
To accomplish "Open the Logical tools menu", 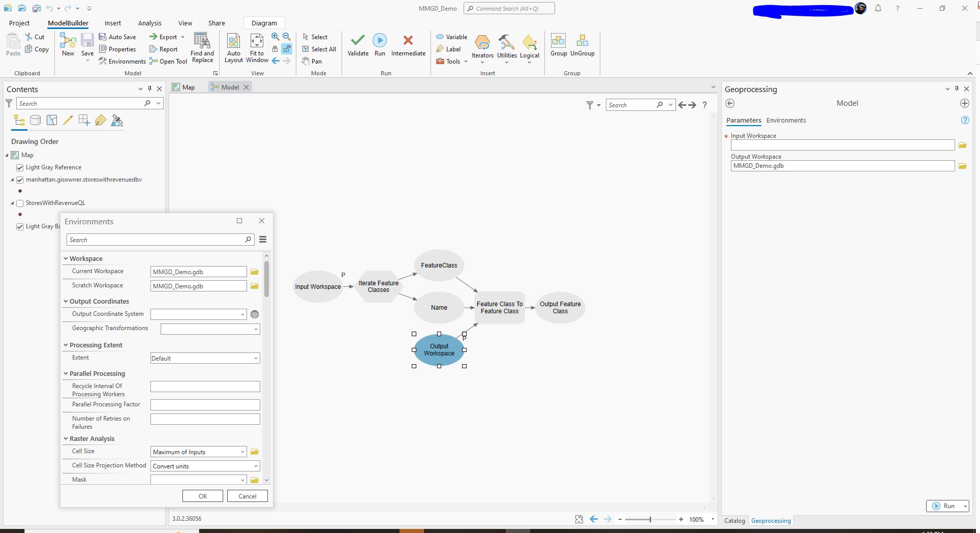I will coord(529,48).
